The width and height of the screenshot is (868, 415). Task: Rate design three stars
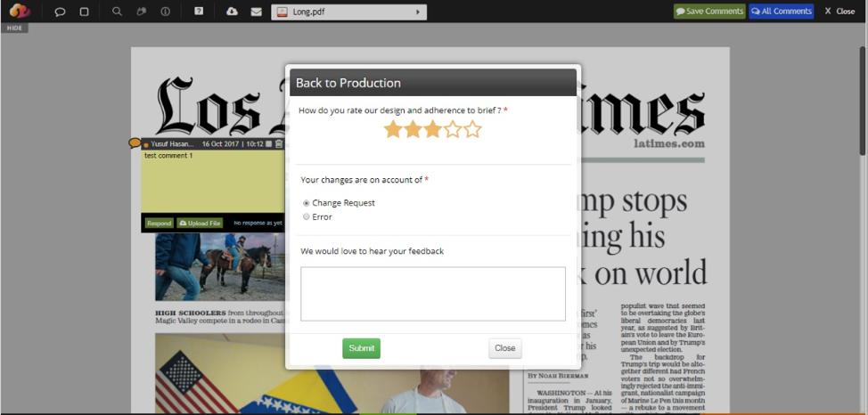point(433,129)
